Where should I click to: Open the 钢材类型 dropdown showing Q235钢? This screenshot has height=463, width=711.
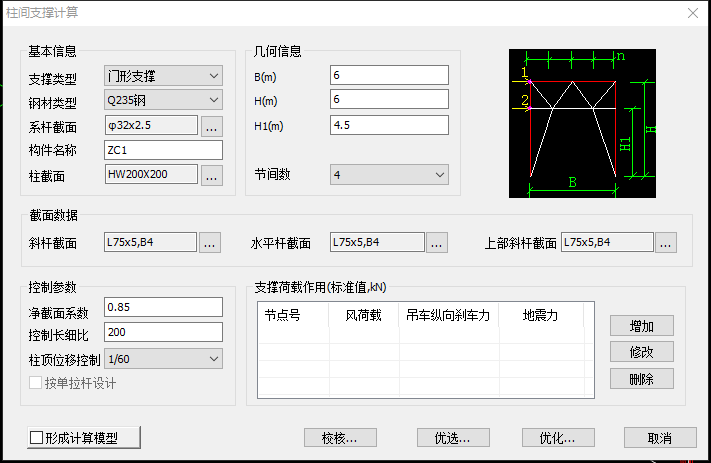[163, 100]
